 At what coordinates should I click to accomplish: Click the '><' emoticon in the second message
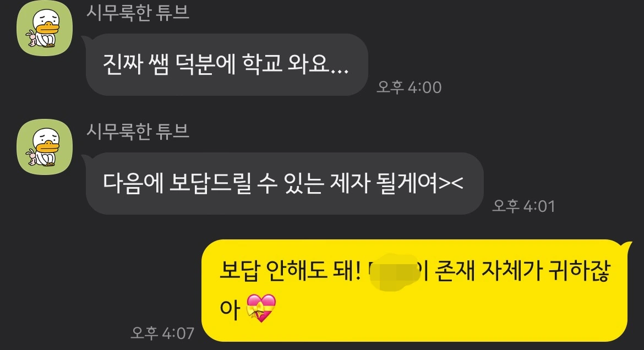(x=451, y=183)
